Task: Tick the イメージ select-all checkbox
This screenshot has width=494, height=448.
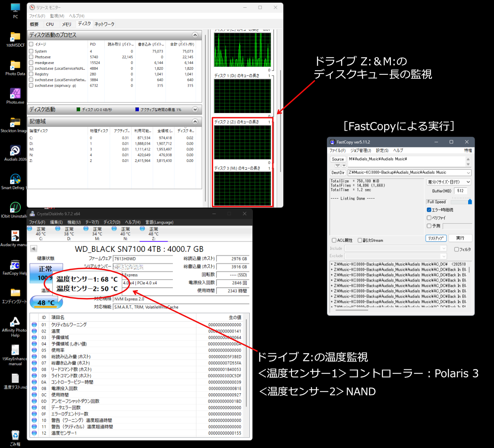Action: 31,44
